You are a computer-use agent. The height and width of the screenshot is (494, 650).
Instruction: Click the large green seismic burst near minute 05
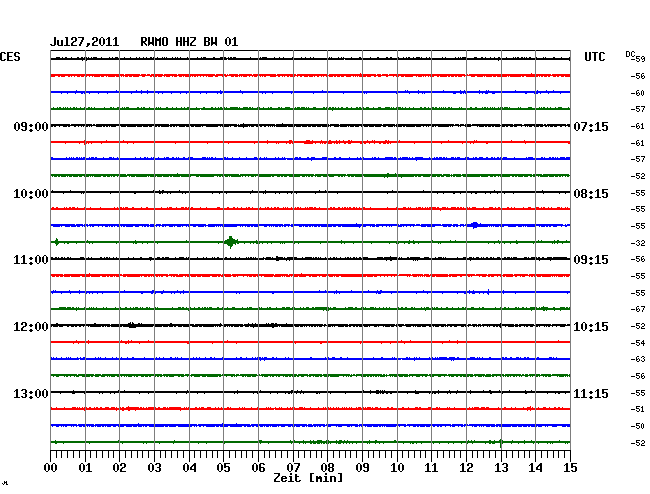point(231,242)
